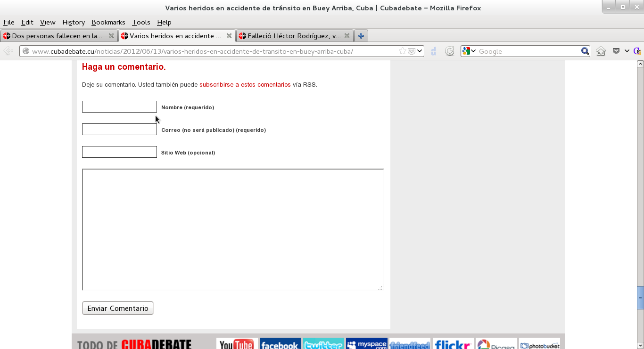644x349 pixels.
Task: Open a new tab with plus button
Action: click(x=361, y=36)
